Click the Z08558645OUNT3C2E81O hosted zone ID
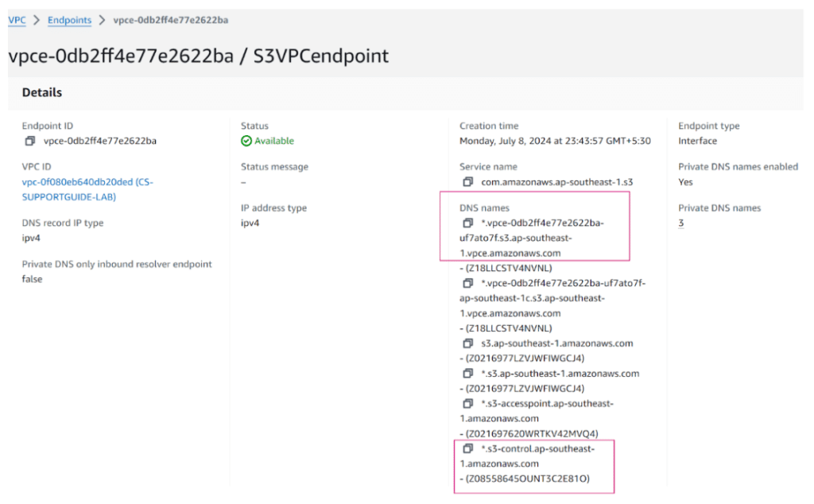814x504 pixels. tap(528, 479)
